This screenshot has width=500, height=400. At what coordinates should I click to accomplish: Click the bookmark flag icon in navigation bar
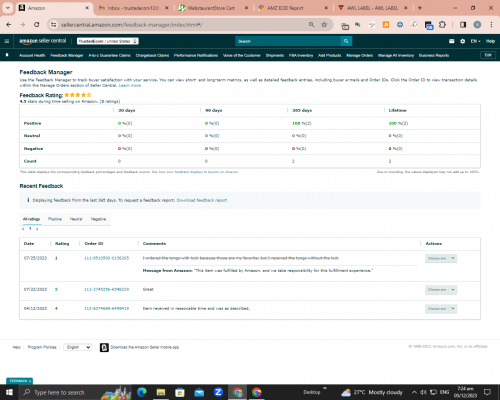click(7, 55)
